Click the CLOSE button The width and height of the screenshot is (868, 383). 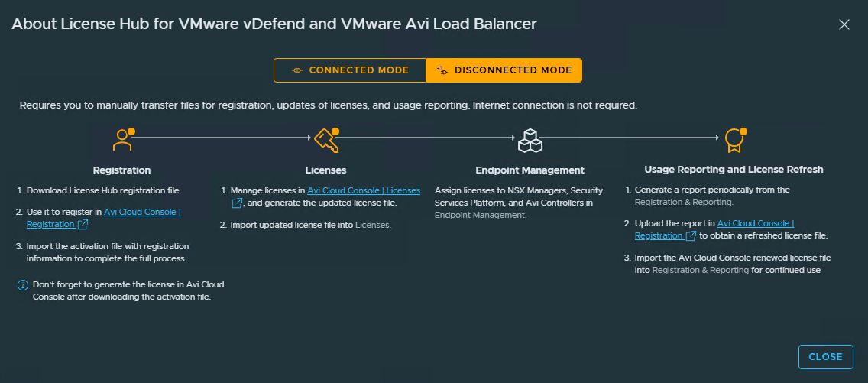pyautogui.click(x=825, y=357)
